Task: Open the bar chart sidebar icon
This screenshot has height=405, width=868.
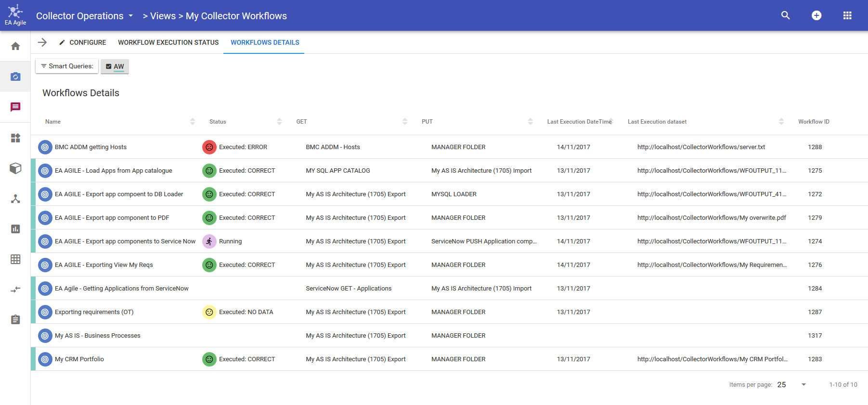Action: (15, 229)
